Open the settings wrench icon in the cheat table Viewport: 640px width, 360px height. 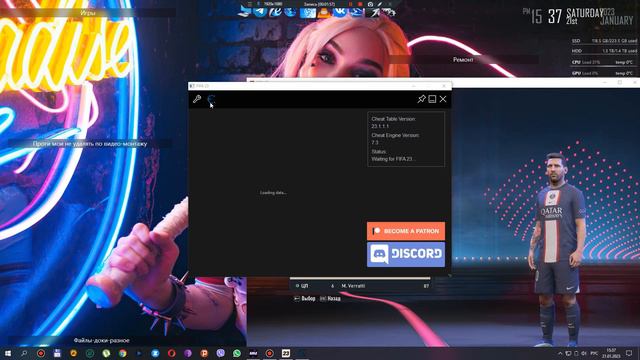tap(197, 99)
